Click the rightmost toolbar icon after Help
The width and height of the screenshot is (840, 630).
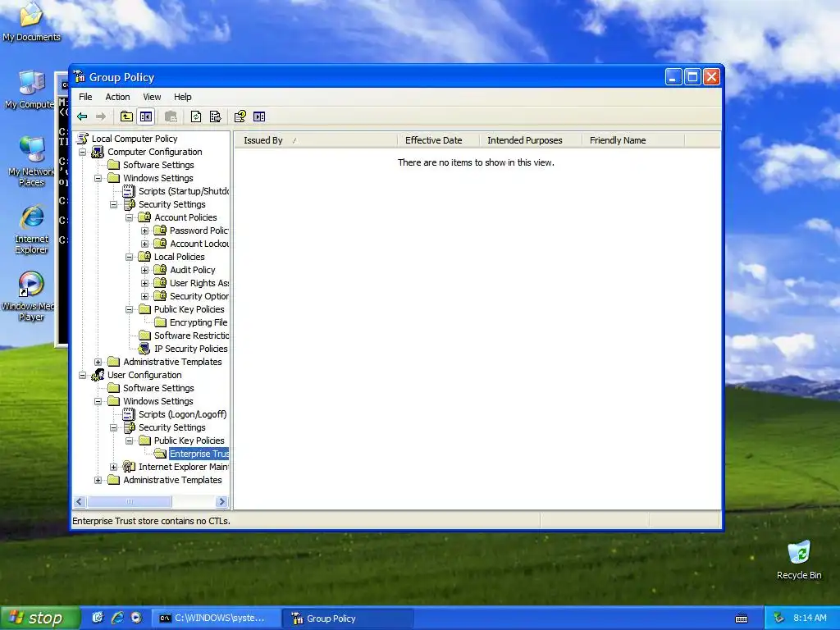point(259,116)
